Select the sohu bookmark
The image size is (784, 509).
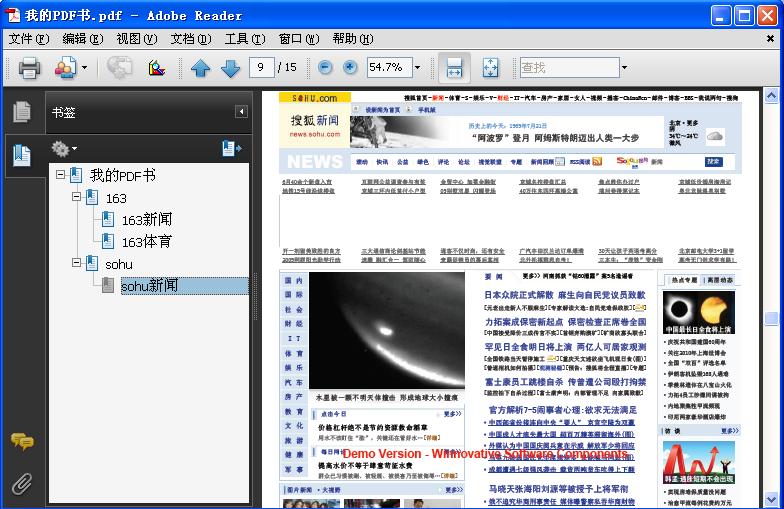point(118,264)
